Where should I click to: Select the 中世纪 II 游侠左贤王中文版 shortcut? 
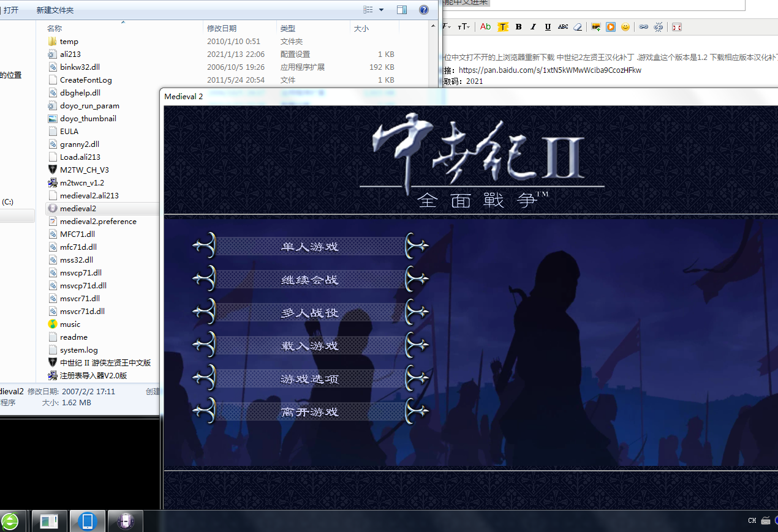pyautogui.click(x=99, y=362)
